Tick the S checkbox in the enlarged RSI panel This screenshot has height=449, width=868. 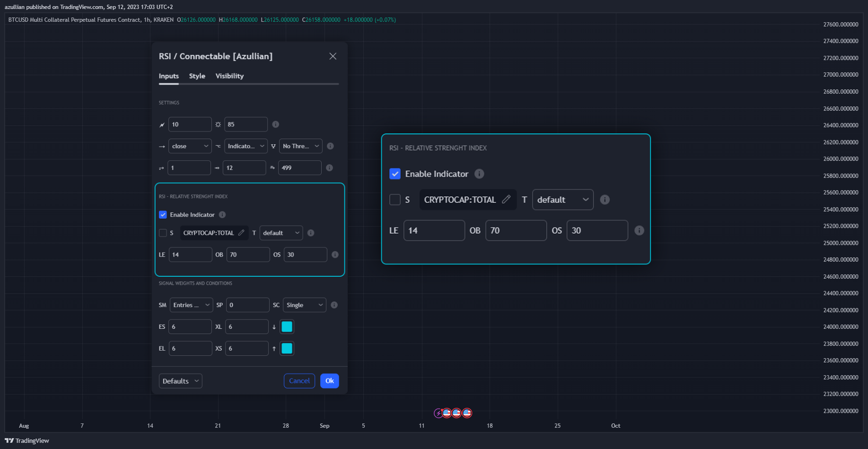[395, 200]
